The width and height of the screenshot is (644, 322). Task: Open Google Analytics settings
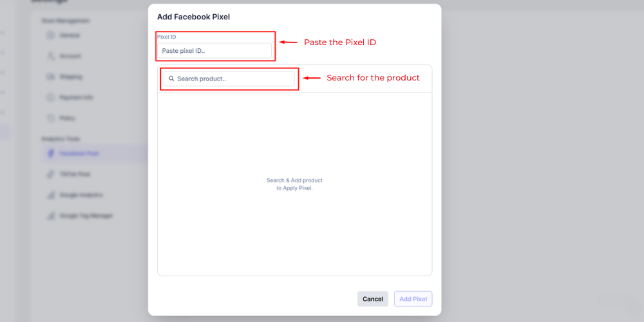pyautogui.click(x=81, y=194)
